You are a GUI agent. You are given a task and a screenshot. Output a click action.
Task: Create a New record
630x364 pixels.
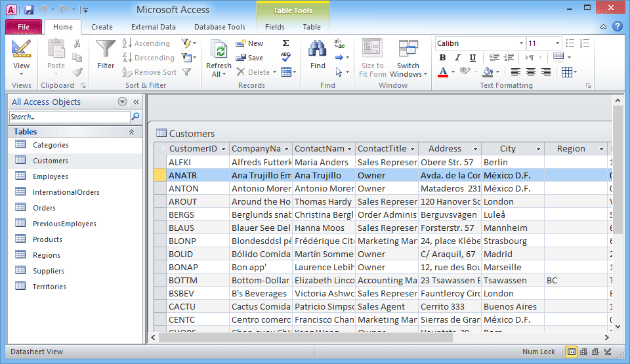coord(249,43)
